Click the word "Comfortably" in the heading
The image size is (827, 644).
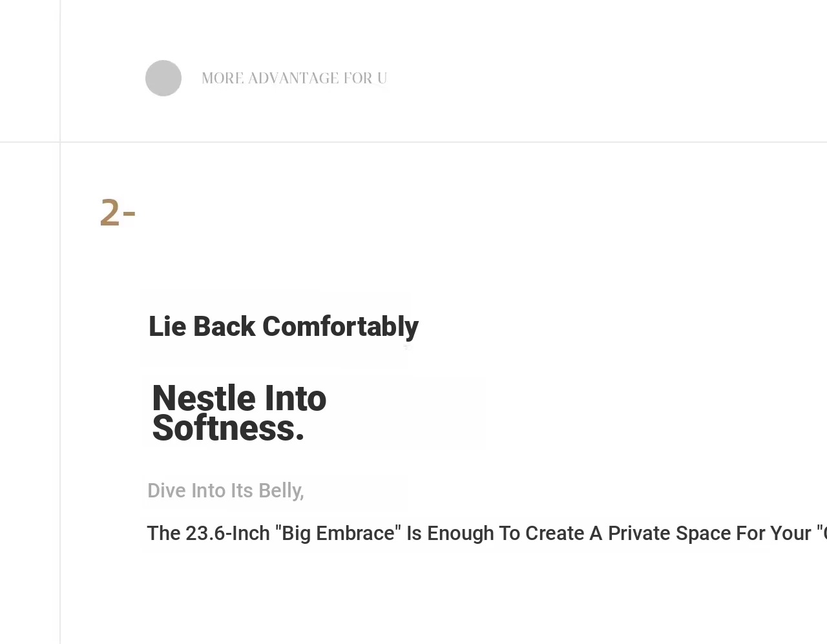tap(340, 327)
